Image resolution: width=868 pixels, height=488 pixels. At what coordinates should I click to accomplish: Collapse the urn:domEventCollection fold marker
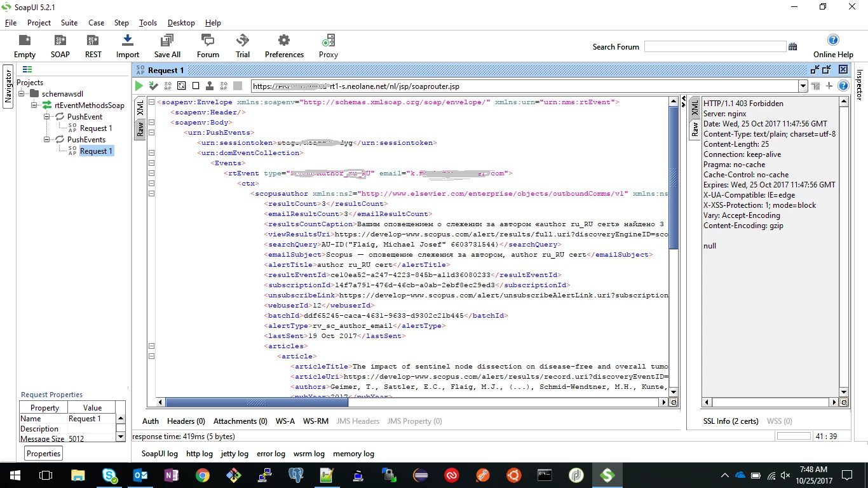point(151,152)
